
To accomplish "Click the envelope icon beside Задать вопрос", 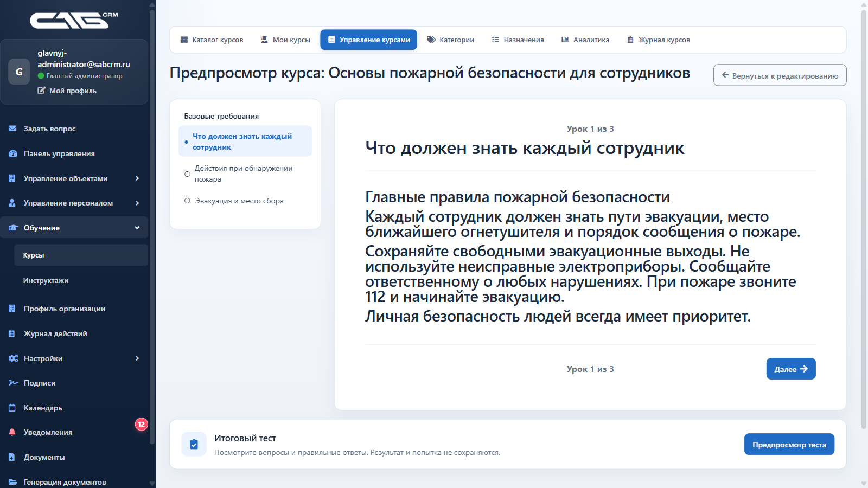I will (x=12, y=129).
